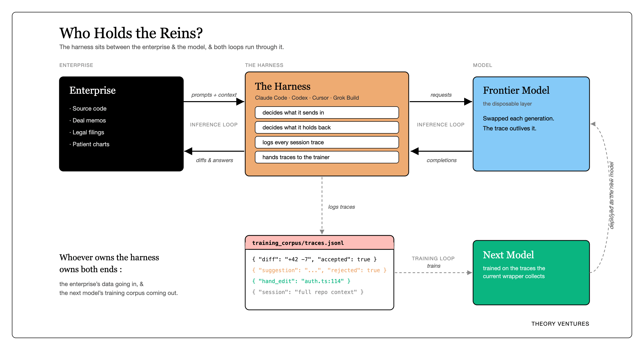This screenshot has height=350, width=644.
Task: Click the 'completions' arrow label
Action: point(441,160)
